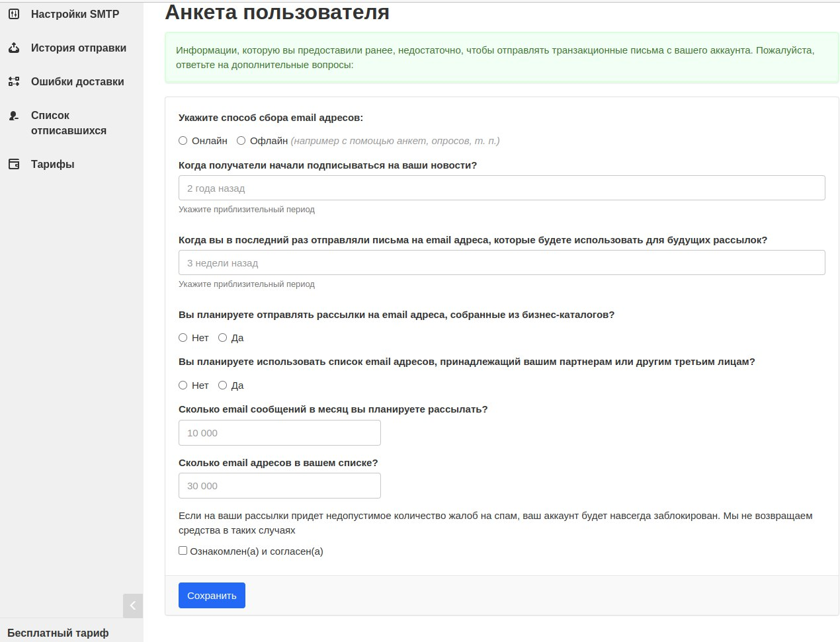Click the label Укажите способ сбора email адресов
Viewport: 840px width, 642px height.
(x=271, y=118)
